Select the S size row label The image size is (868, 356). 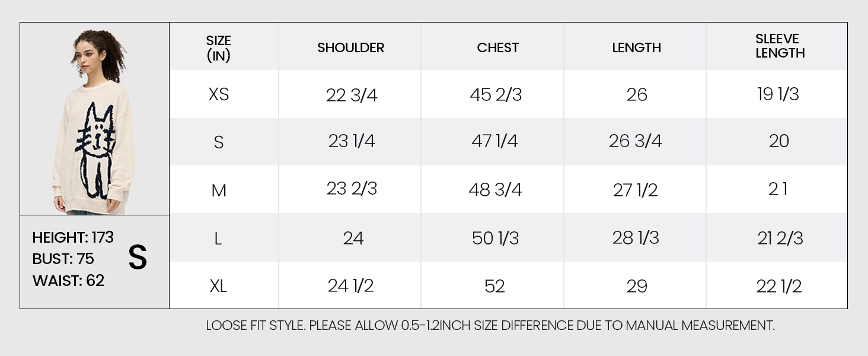tap(218, 142)
